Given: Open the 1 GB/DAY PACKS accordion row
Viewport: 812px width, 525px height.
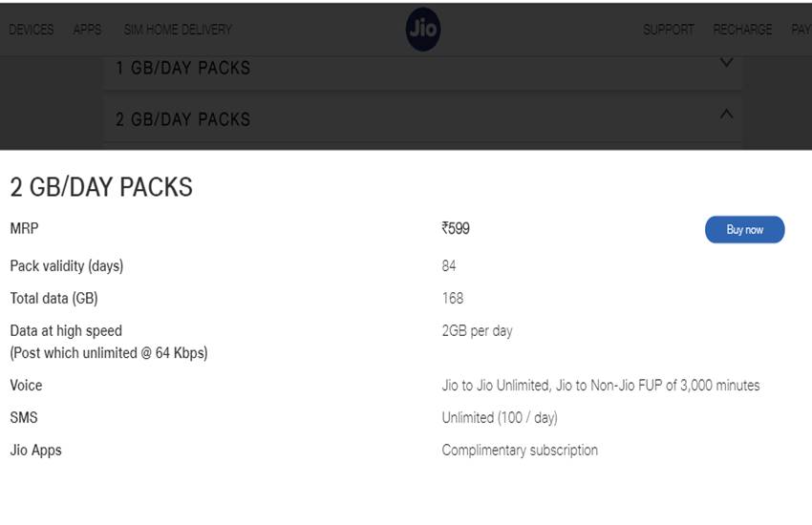Looking at the screenshot, I should point(183,68).
